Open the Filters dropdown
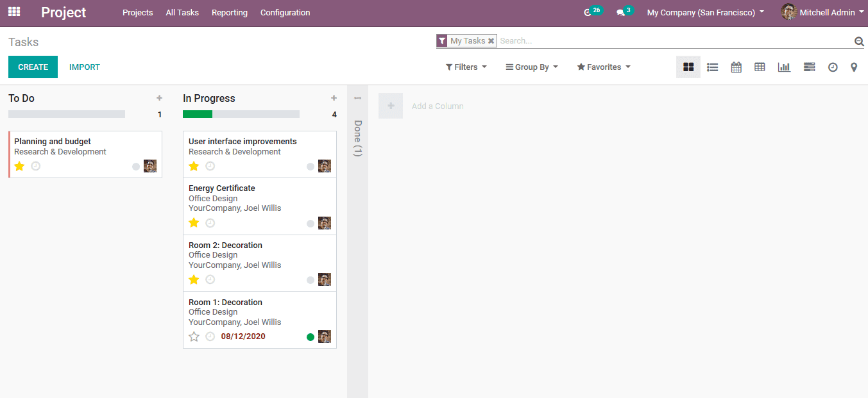Screen dimensions: 868x398 click(466, 67)
